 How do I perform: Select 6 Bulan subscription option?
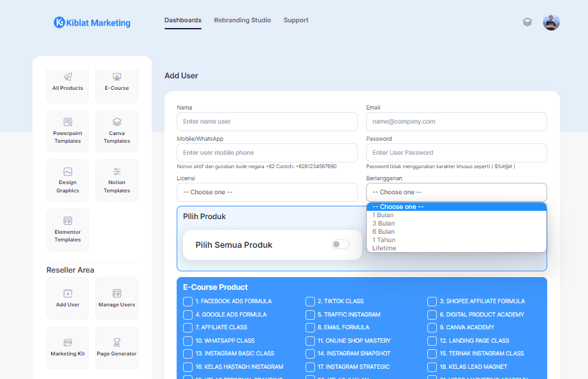[457, 231]
